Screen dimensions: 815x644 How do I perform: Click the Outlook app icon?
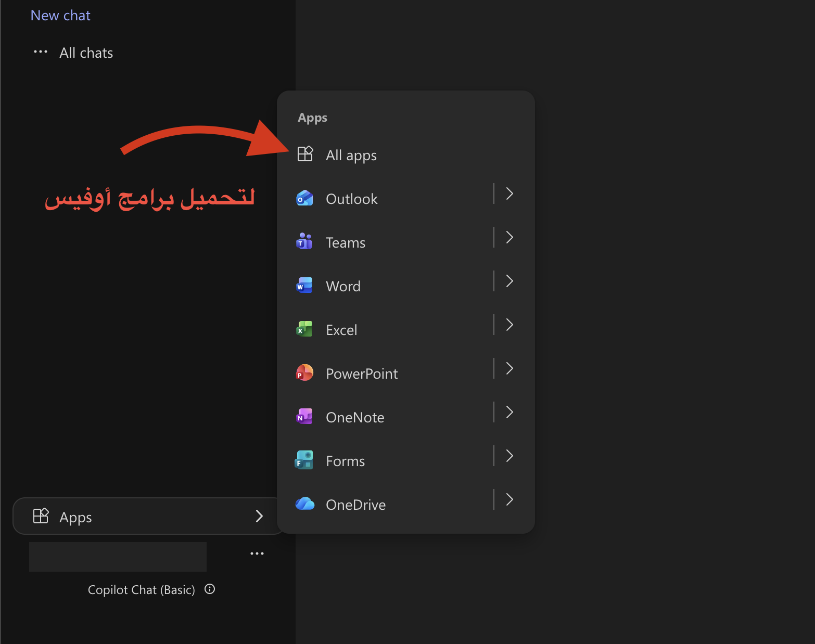(304, 198)
